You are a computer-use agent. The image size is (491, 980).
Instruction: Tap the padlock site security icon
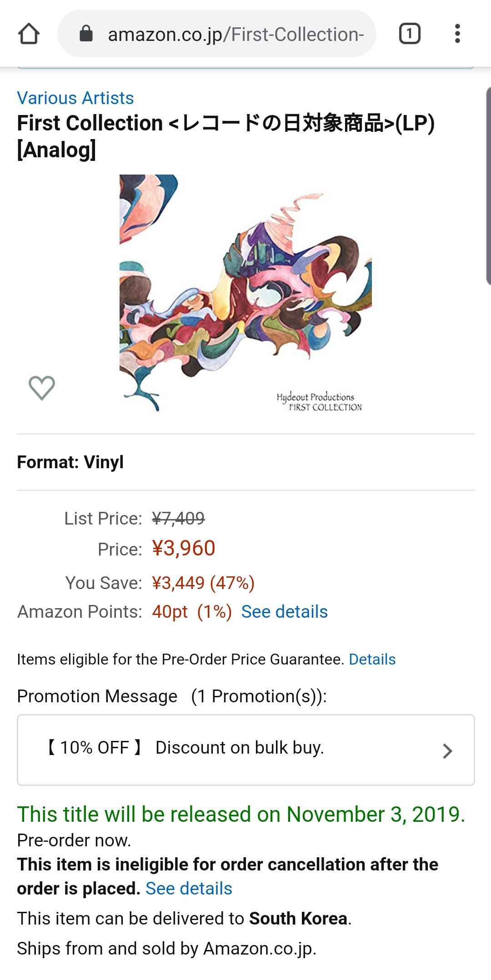(86, 33)
